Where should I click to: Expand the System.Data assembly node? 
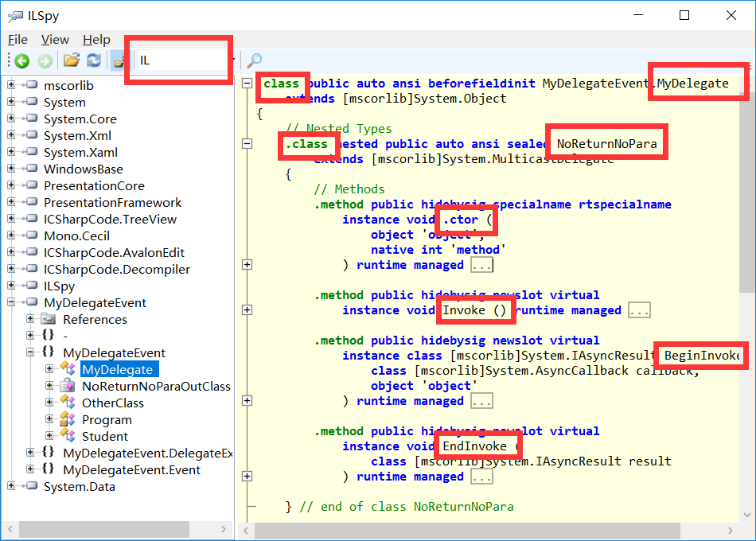(x=11, y=485)
